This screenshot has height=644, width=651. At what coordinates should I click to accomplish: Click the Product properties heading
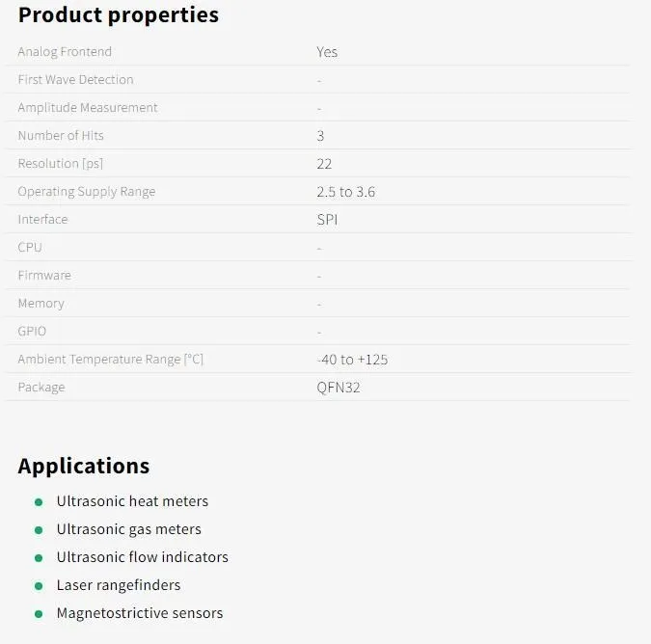click(119, 15)
